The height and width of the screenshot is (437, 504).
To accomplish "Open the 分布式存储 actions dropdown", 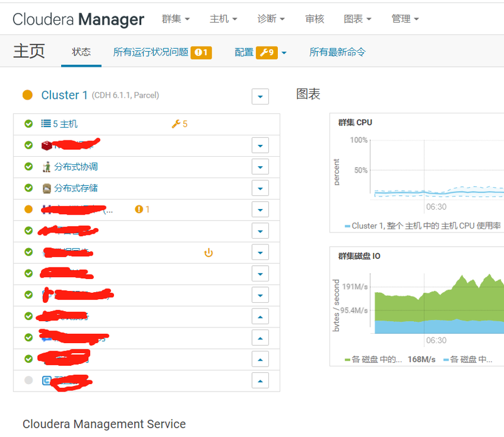I will click(x=260, y=189).
